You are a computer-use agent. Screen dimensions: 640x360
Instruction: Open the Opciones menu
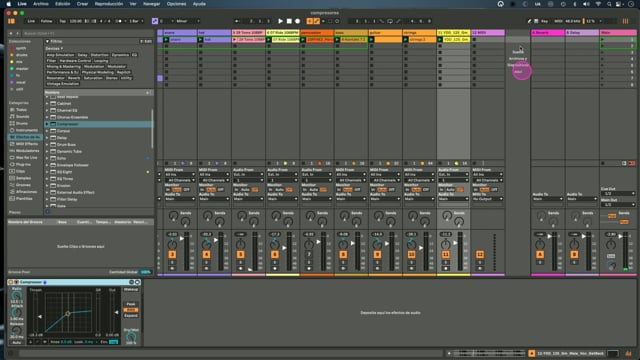[x=176, y=4]
